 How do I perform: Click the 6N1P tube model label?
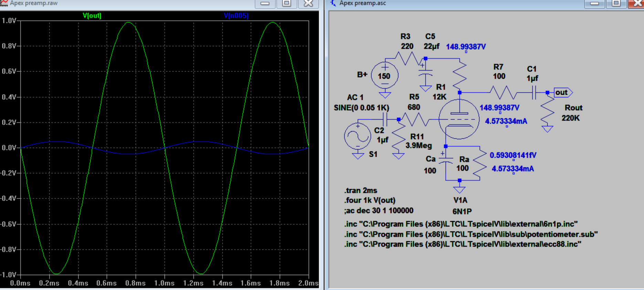click(462, 211)
